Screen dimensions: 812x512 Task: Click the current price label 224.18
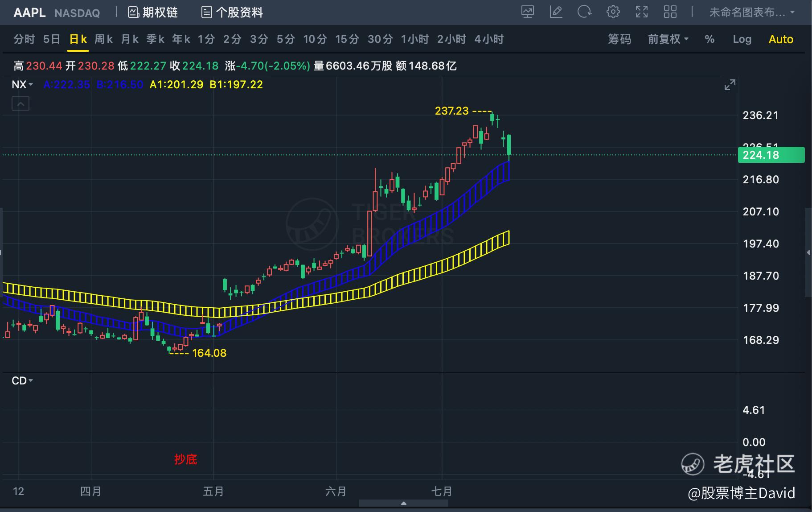pyautogui.click(x=771, y=155)
